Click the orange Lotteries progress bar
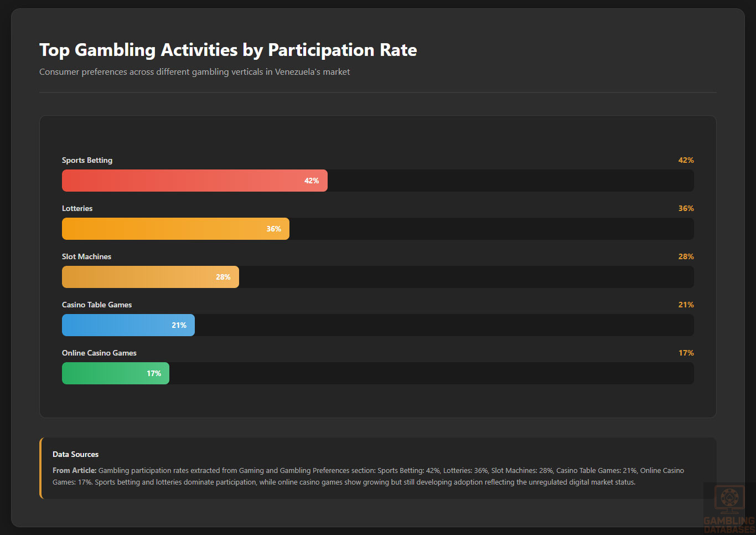This screenshot has height=535, width=756. coord(175,229)
